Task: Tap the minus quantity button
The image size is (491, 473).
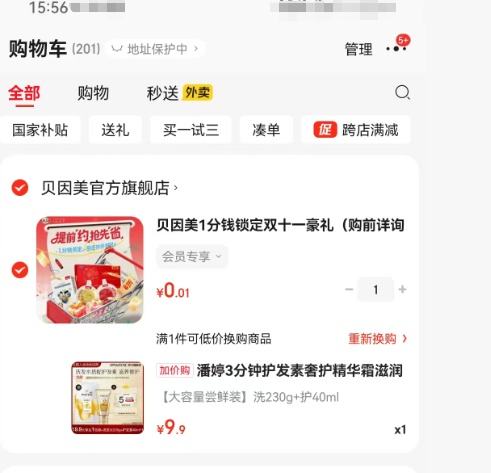Action: pos(349,289)
